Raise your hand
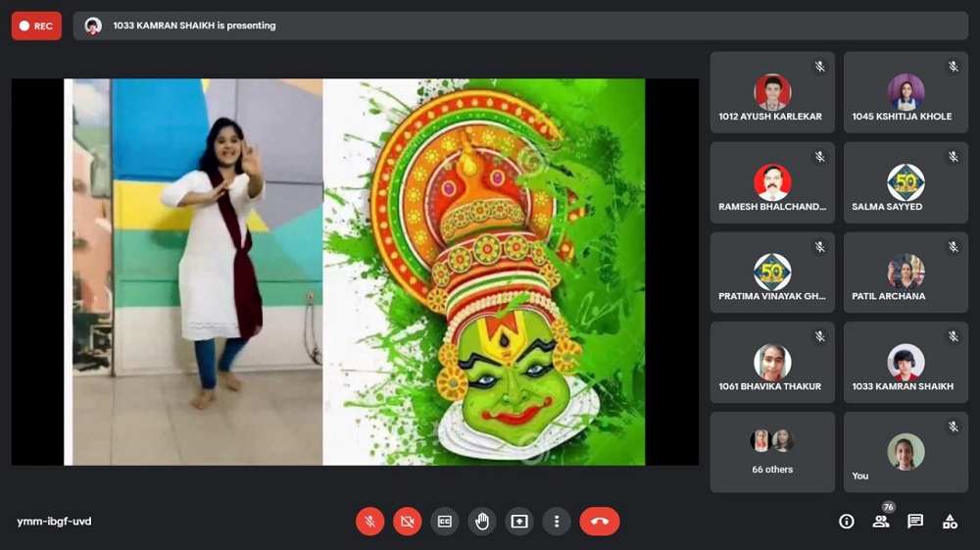Screen dimensions: 980x550 (x=482, y=522)
